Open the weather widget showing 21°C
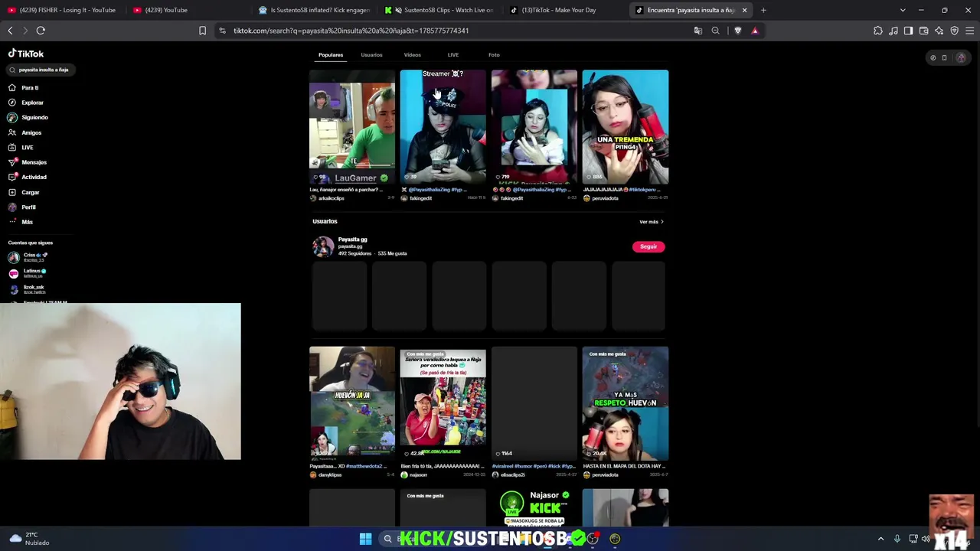 coord(29,539)
